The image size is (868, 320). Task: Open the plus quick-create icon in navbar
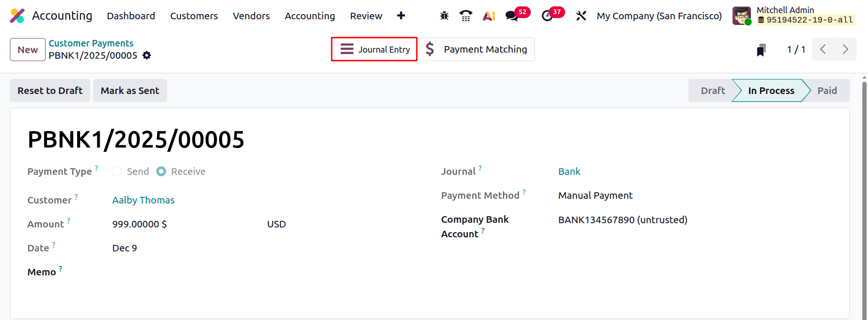[x=401, y=16]
